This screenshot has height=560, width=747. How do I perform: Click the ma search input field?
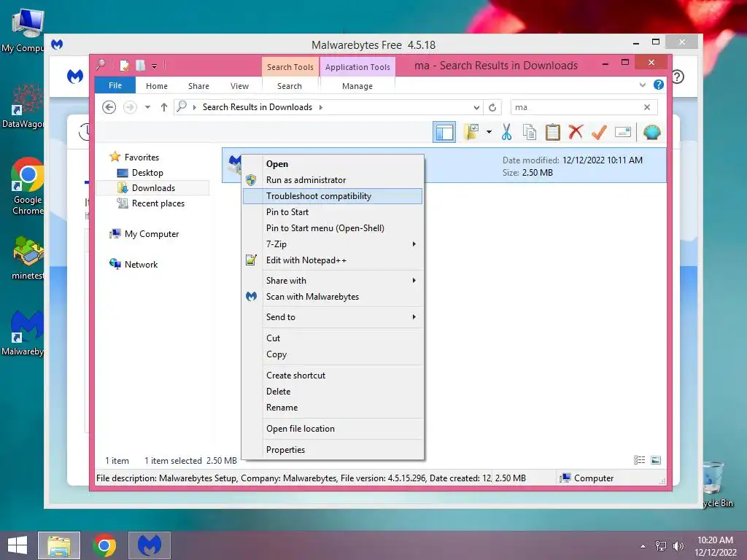[x=576, y=107]
